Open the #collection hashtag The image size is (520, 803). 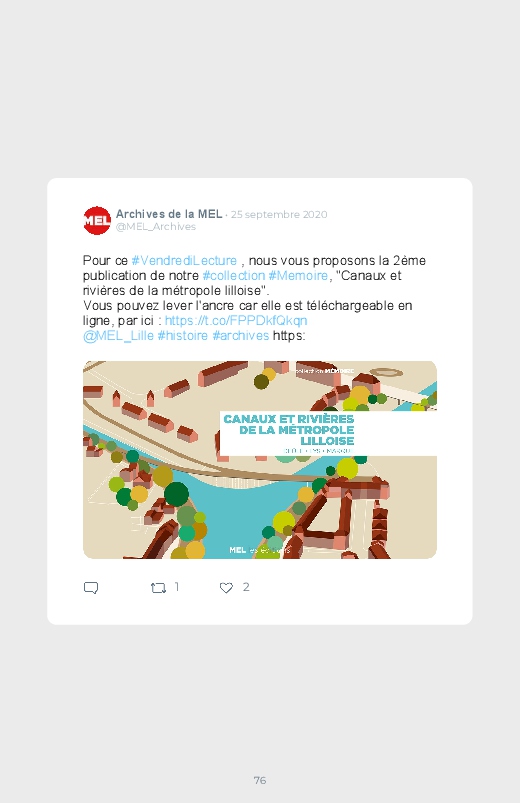click(234, 276)
